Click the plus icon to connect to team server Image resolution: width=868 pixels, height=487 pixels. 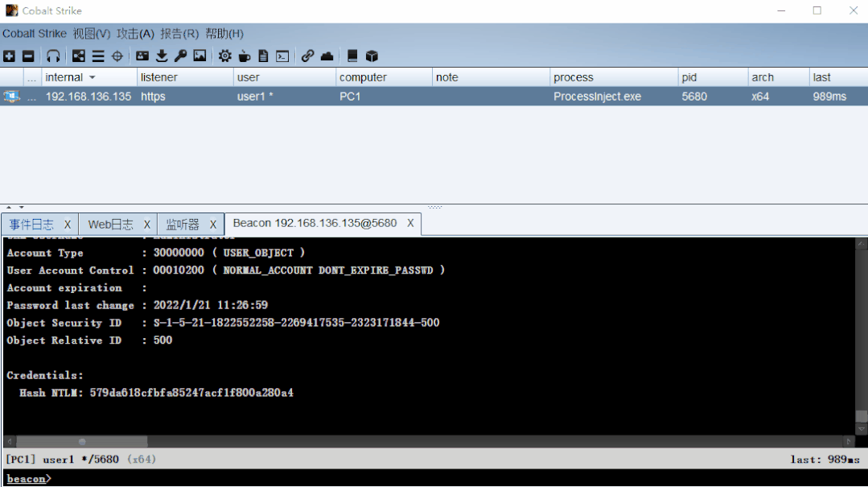(10, 56)
